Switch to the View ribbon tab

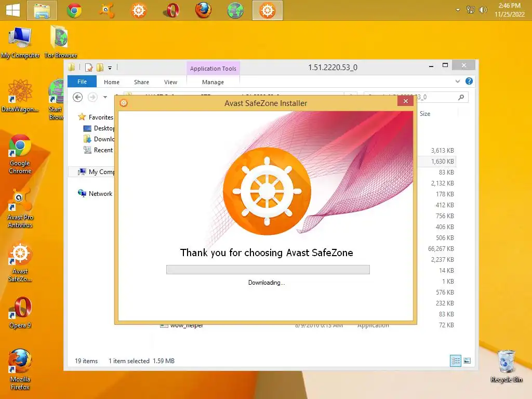[x=170, y=82]
